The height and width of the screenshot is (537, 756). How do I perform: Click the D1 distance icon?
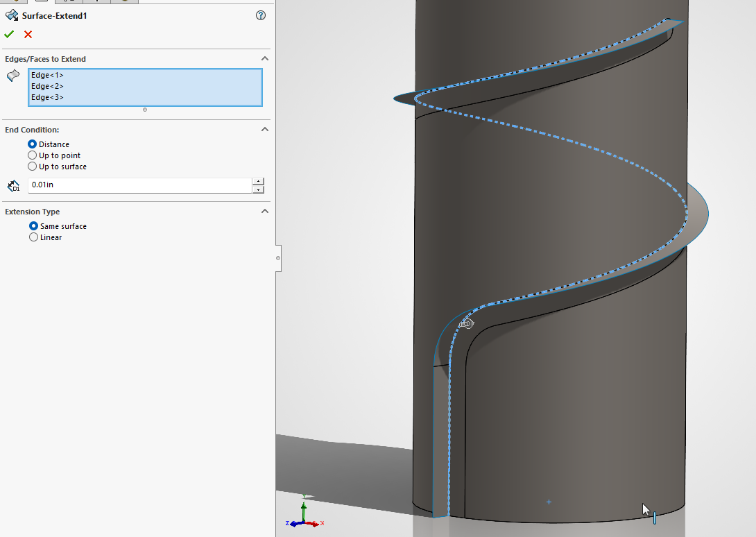click(13, 186)
